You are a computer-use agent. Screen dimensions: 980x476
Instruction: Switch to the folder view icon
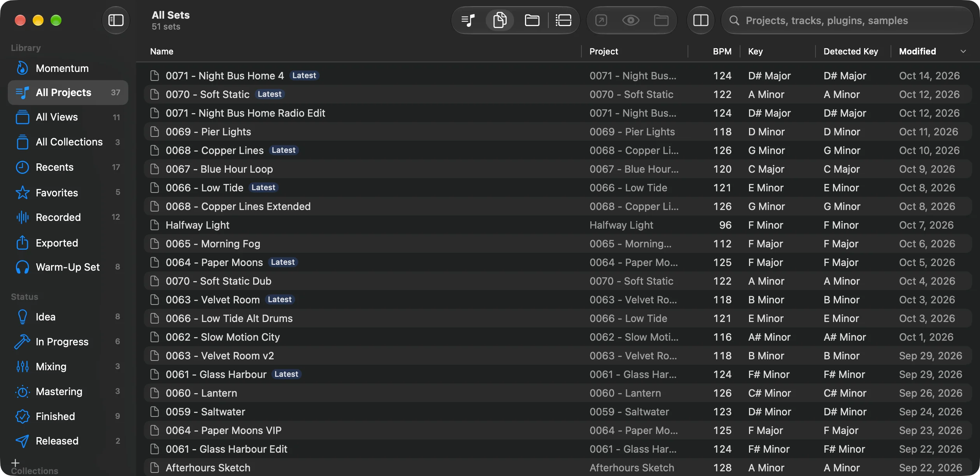pos(532,20)
